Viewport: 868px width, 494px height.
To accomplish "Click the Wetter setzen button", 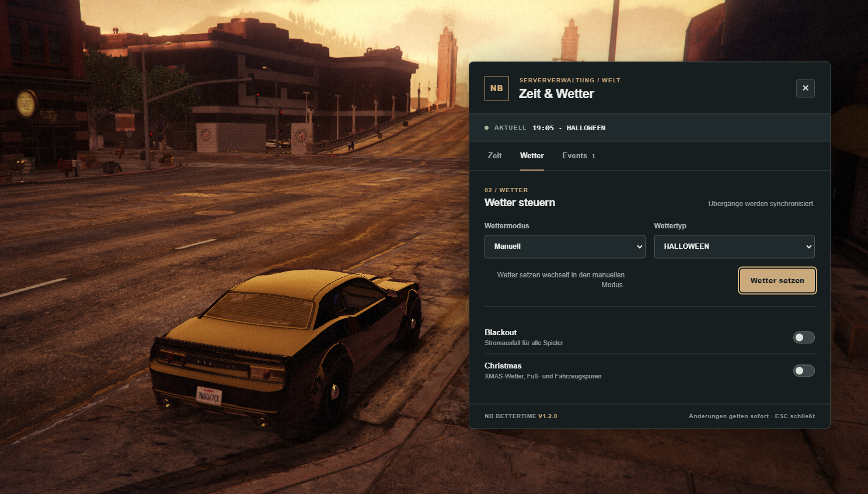I will click(x=777, y=281).
